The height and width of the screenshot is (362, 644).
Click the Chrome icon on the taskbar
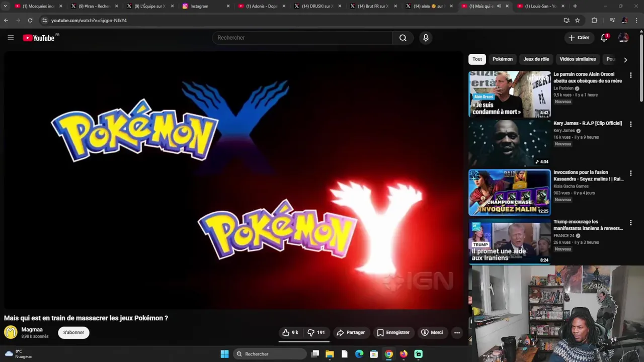(389, 354)
